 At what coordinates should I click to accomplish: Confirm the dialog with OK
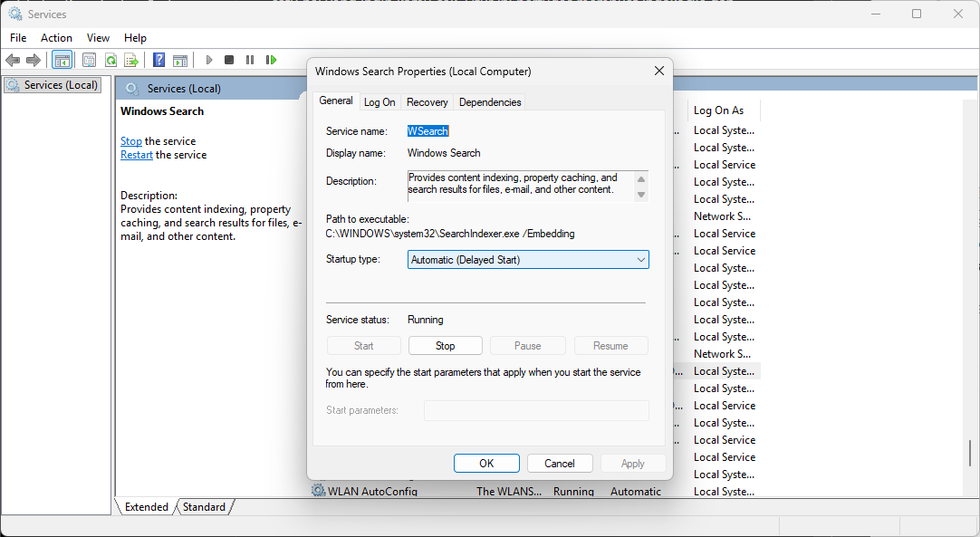pos(486,464)
